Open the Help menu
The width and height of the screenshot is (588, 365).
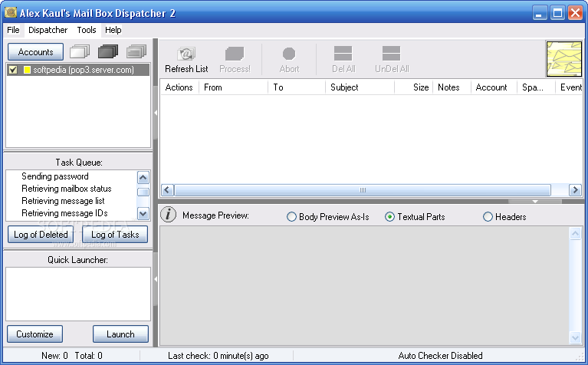coord(113,30)
